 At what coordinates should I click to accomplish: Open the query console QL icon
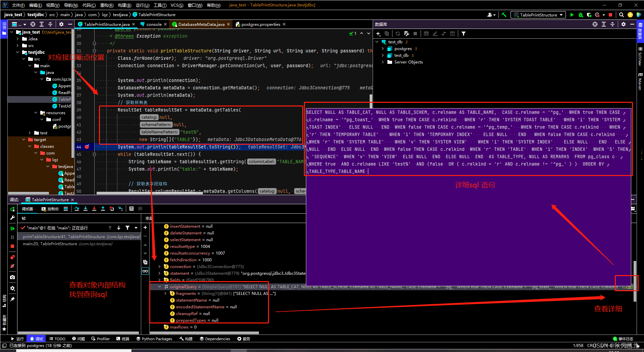(x=452, y=34)
